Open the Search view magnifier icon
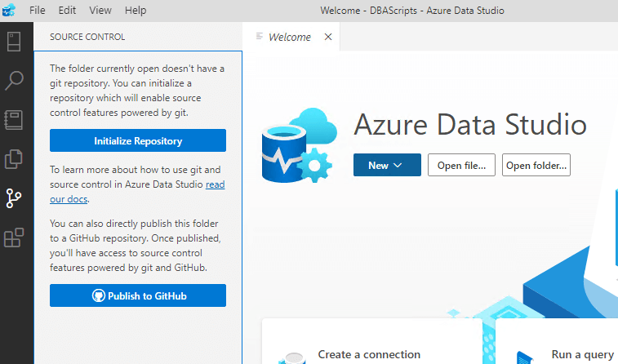 14,80
